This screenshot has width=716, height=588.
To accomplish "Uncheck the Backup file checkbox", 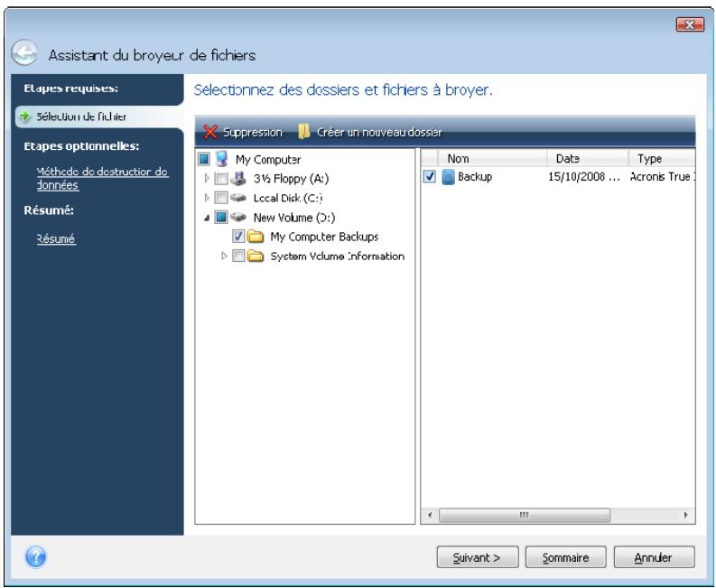I will coord(429,176).
